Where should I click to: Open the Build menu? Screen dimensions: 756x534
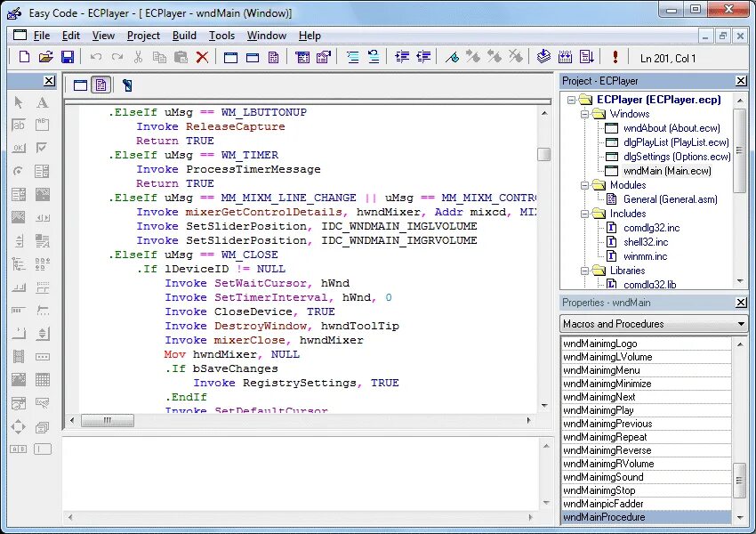[x=184, y=36]
